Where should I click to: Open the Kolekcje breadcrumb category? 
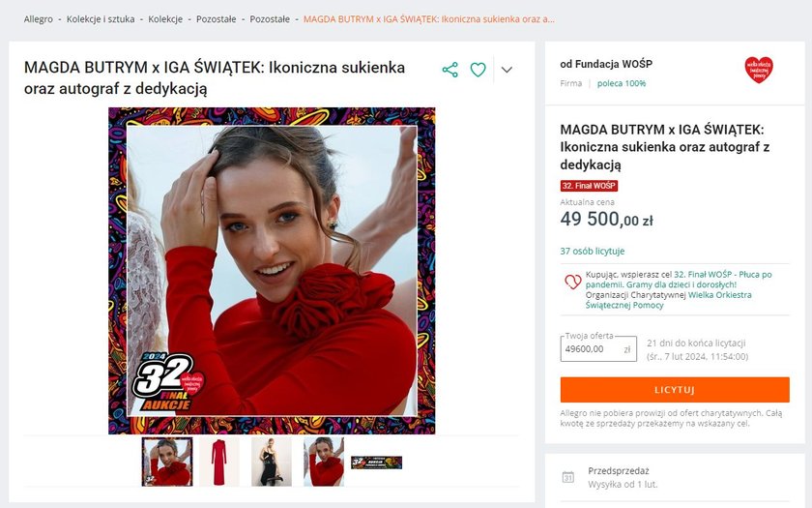pyautogui.click(x=165, y=19)
